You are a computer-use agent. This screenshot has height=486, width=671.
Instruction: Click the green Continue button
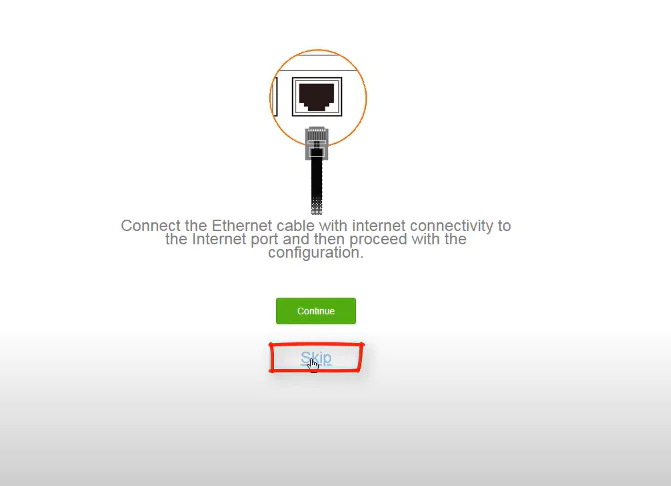[x=316, y=311]
